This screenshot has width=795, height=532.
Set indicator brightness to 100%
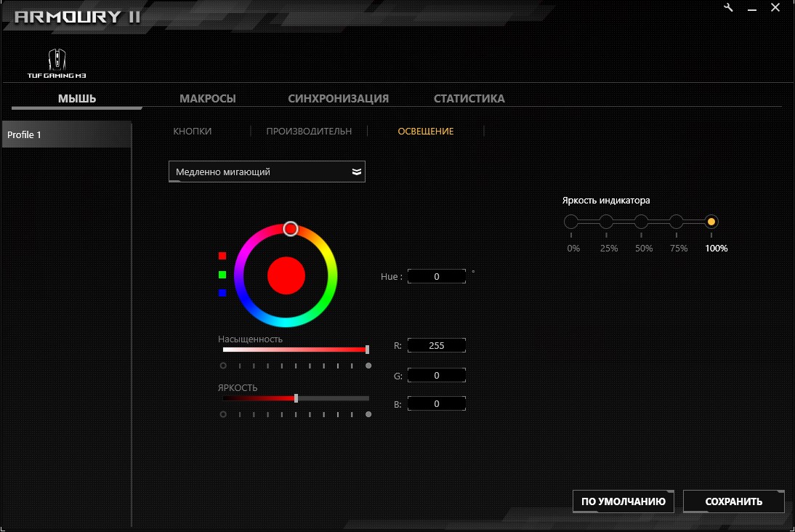tap(711, 222)
